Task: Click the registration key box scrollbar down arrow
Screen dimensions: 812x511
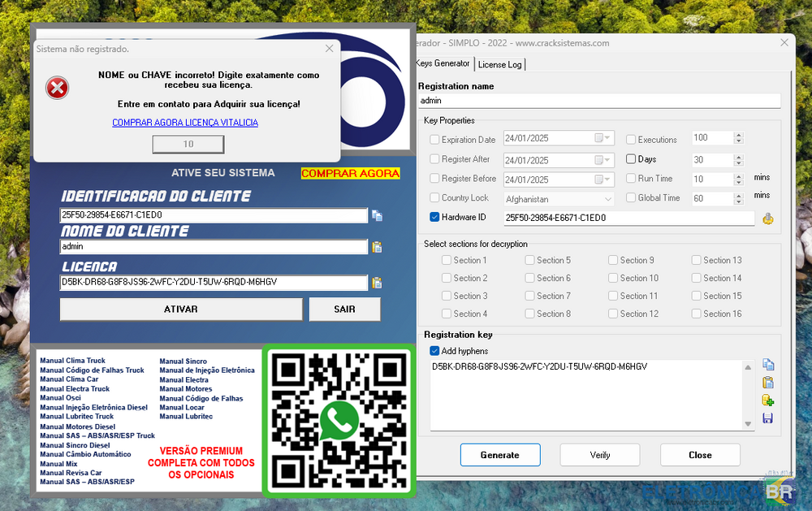Action: (749, 424)
